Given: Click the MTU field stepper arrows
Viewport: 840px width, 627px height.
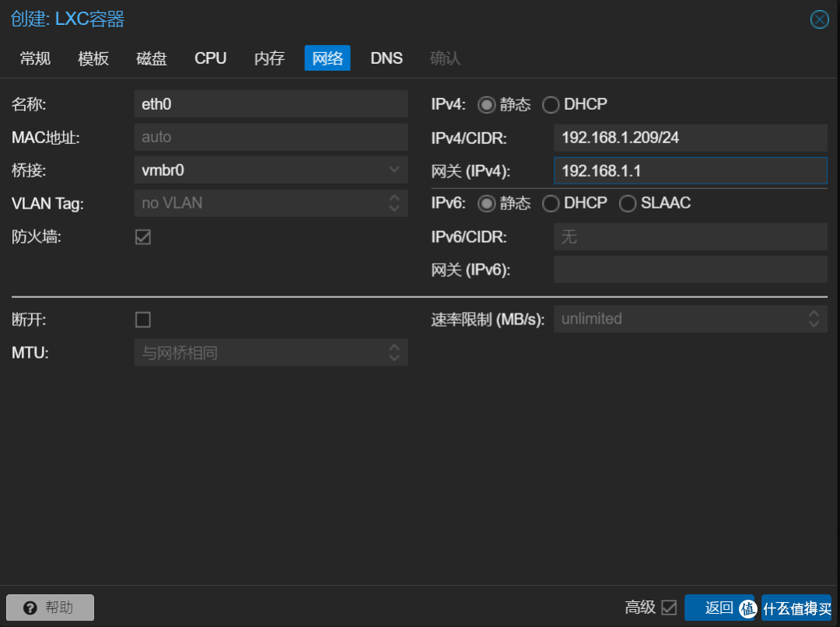Looking at the screenshot, I should 394,353.
